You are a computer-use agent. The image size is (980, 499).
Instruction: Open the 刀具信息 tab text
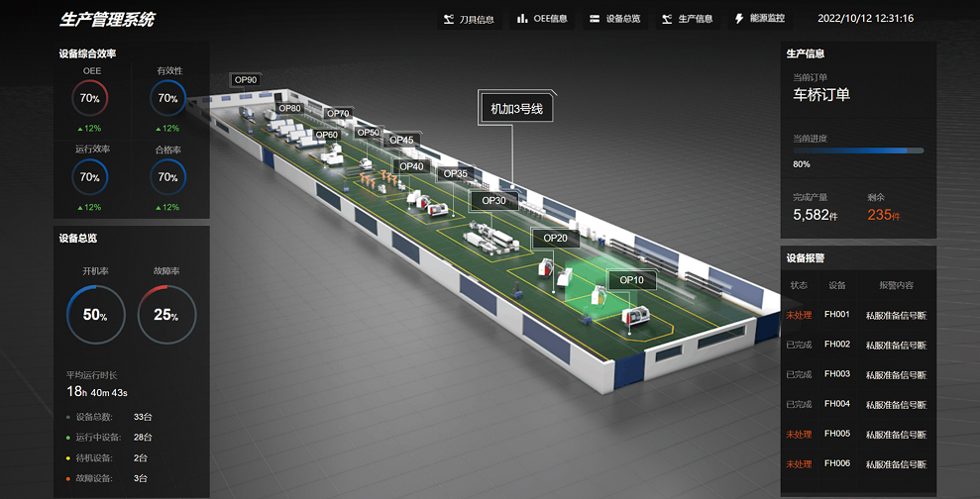point(477,19)
